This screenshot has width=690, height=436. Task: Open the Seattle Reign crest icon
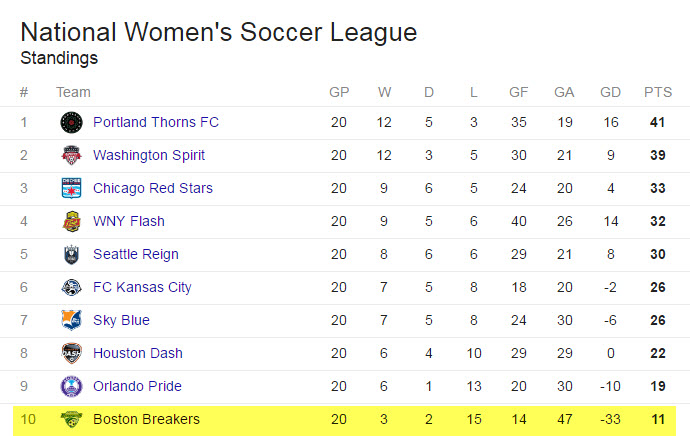(71, 254)
